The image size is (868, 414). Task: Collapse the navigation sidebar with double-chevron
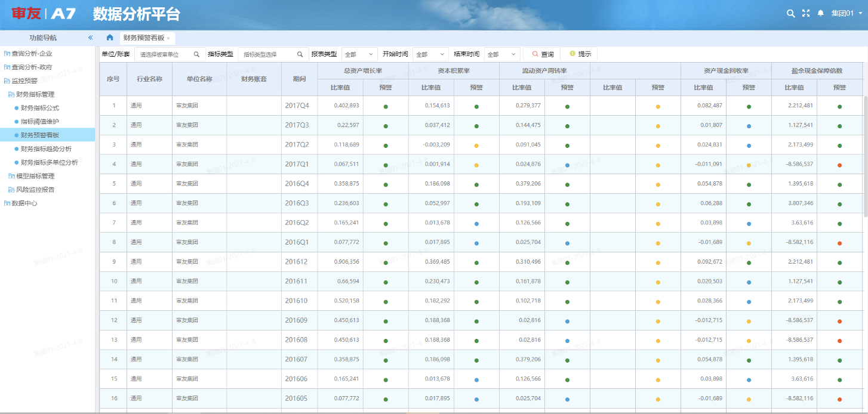click(90, 38)
